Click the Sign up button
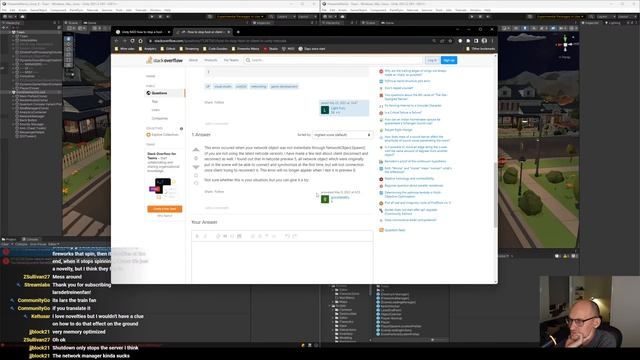The width and height of the screenshot is (640, 360). pyautogui.click(x=449, y=60)
